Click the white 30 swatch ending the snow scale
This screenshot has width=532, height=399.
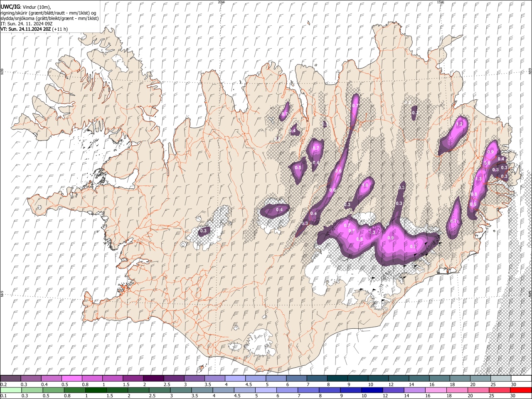pyautogui.click(x=521, y=378)
